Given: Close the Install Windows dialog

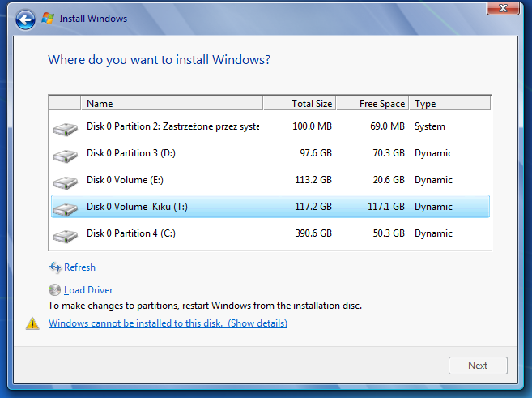Looking at the screenshot, I should [503, 8].
